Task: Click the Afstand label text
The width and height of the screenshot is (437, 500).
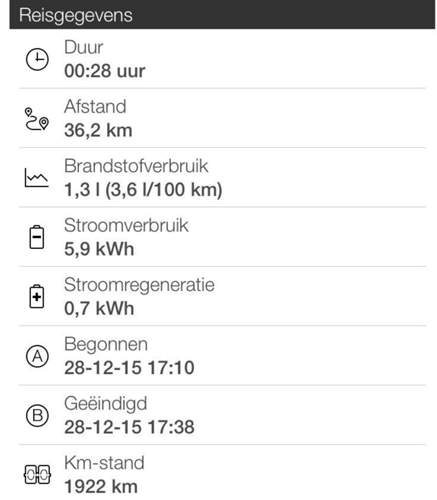Action: tap(95, 106)
